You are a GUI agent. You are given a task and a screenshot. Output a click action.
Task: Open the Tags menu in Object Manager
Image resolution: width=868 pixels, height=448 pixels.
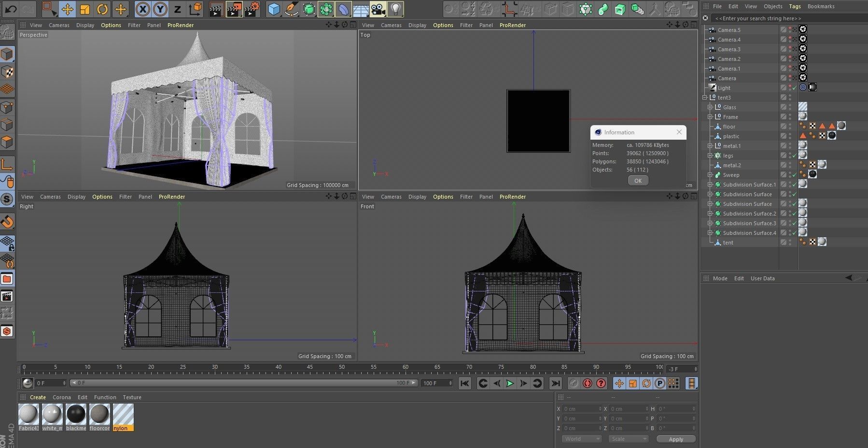click(795, 6)
